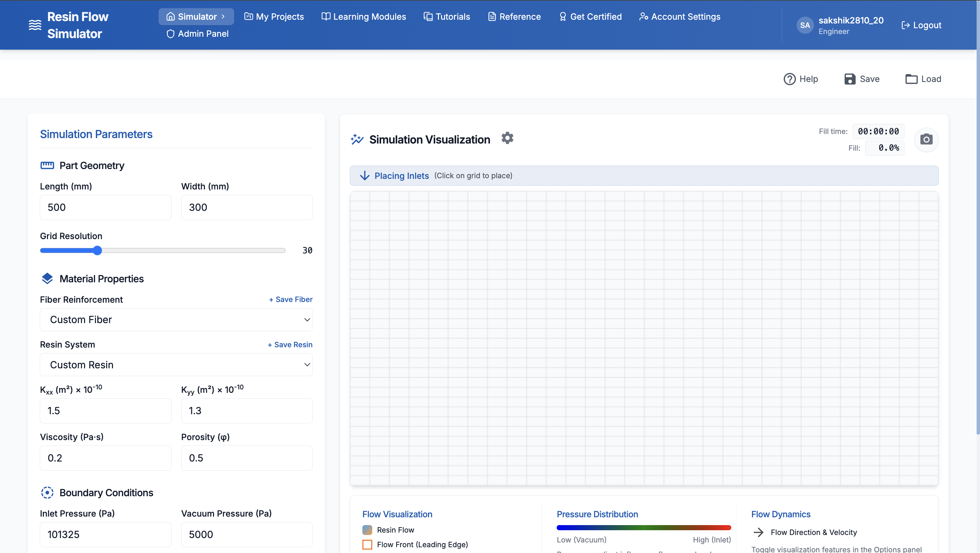Click the SA user avatar

pos(805,25)
